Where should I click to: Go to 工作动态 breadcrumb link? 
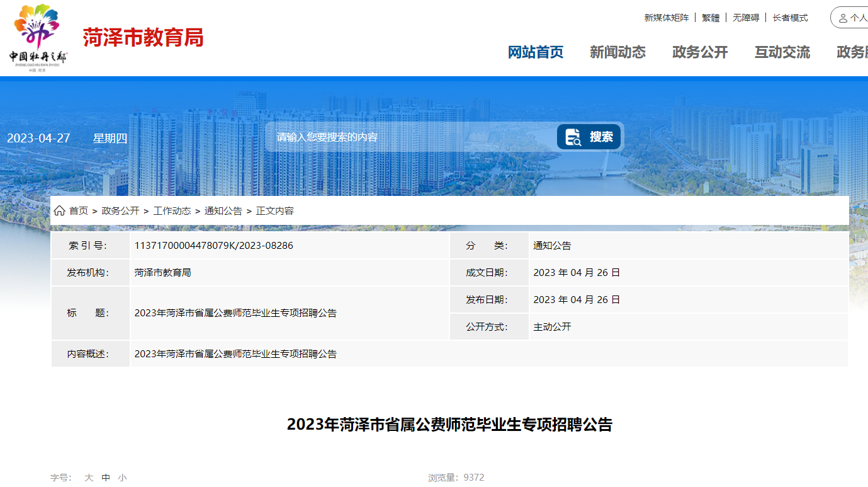pyautogui.click(x=172, y=211)
